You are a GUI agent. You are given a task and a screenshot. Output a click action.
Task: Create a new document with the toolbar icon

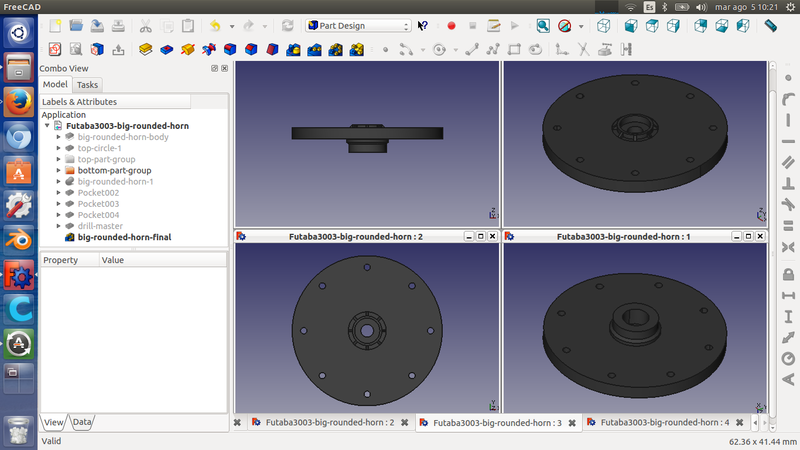click(x=54, y=25)
